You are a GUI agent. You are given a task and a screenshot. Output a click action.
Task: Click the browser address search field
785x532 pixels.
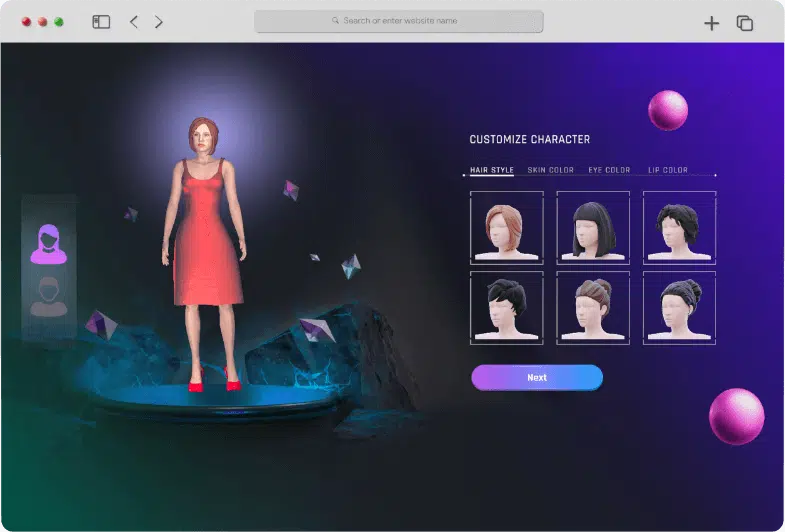pos(399,21)
